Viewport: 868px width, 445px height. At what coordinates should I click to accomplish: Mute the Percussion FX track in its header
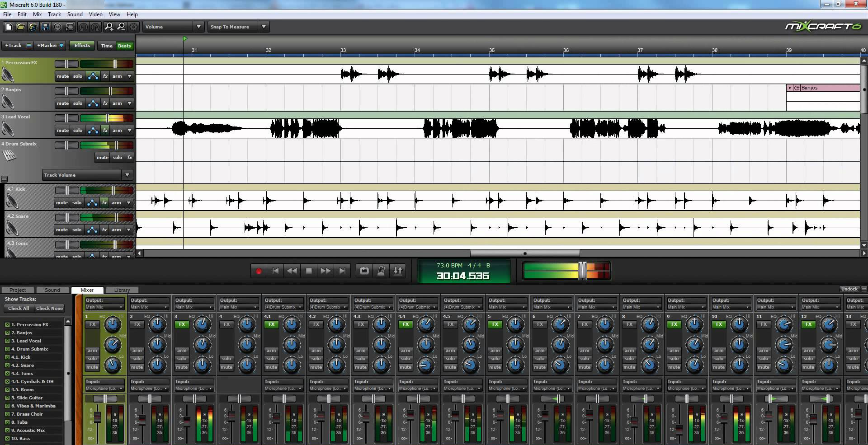(x=63, y=76)
